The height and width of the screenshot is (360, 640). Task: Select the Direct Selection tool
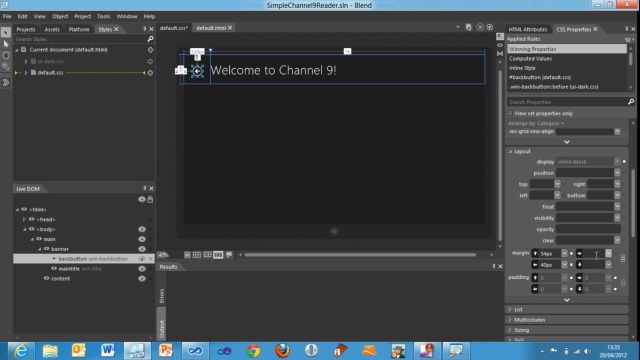[x=6, y=44]
